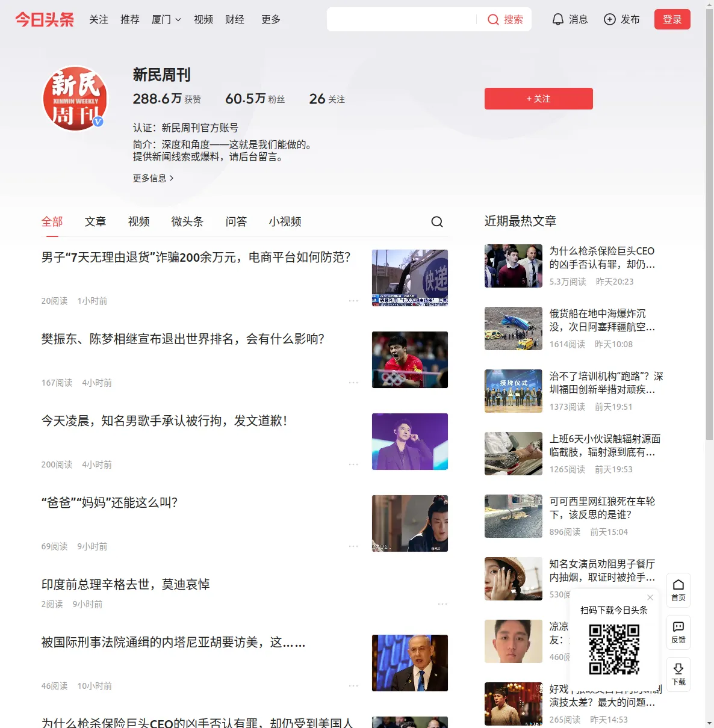This screenshot has width=714, height=728.
Task: Open hot article 可可西里网红狼
Action: click(x=603, y=508)
